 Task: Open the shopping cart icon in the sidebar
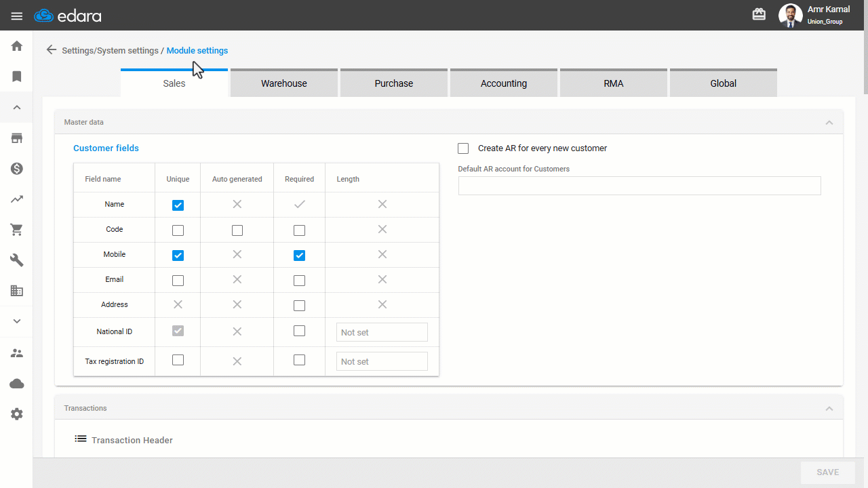[17, 230]
